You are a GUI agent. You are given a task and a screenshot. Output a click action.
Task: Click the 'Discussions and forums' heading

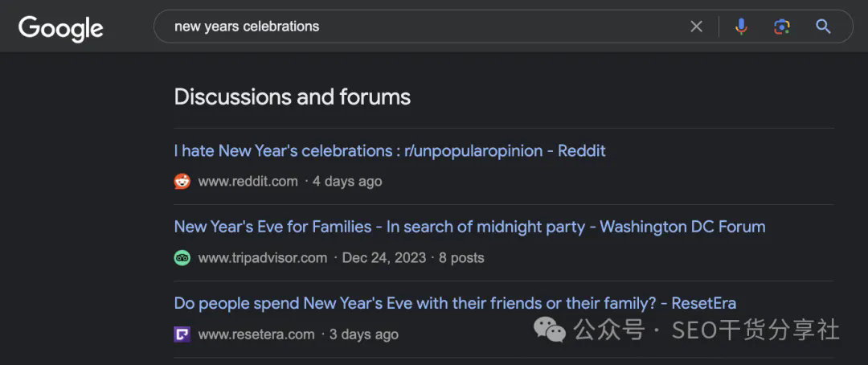[x=293, y=97]
